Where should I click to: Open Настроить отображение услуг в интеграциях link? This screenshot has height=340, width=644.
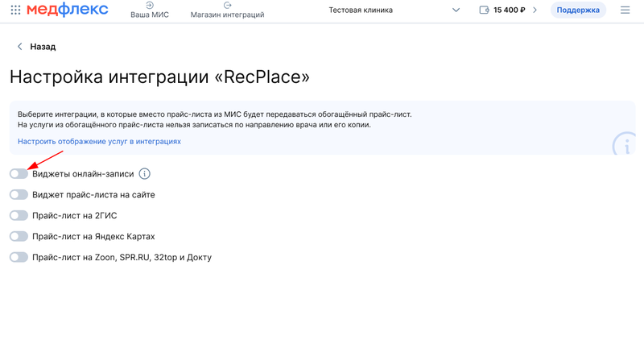pos(99,141)
